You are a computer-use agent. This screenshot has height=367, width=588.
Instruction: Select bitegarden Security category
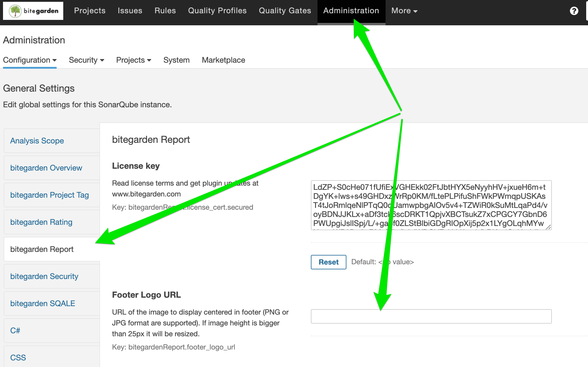coord(52,276)
